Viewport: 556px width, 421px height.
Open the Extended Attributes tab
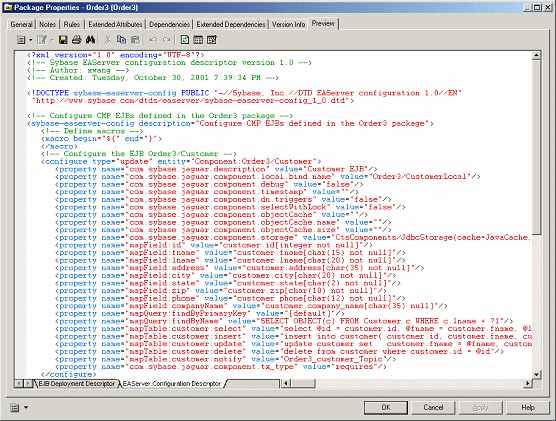pos(115,24)
